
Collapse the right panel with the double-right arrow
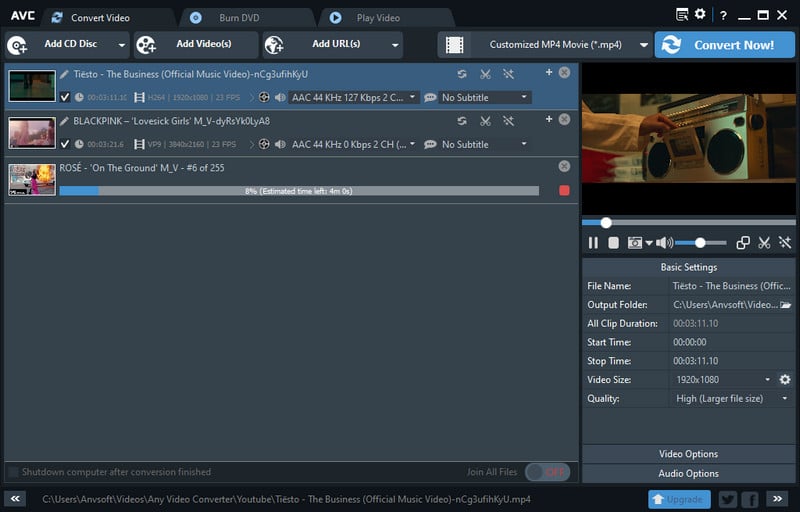[777, 499]
